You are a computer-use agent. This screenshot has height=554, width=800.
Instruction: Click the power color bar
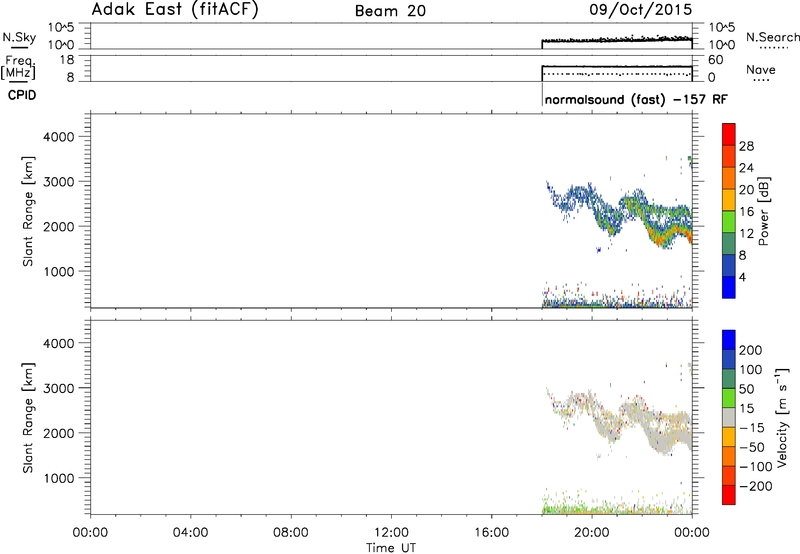pyautogui.click(x=729, y=210)
